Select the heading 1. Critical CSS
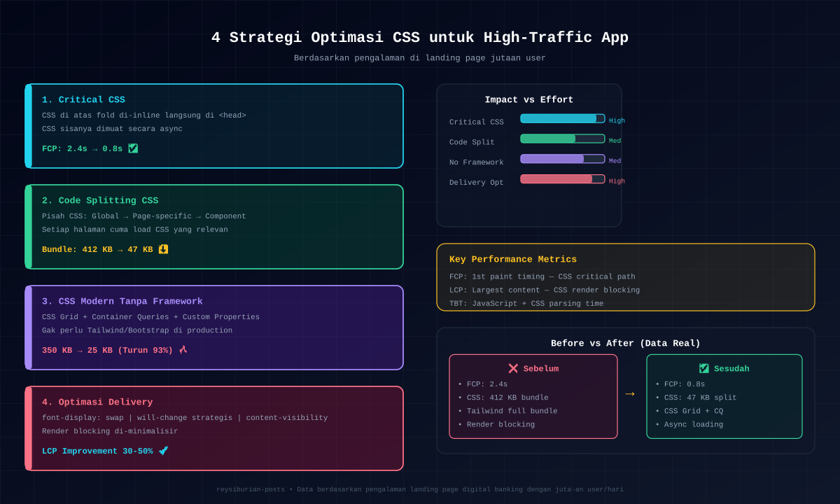Screen dimensions: 840x504 click(x=83, y=100)
